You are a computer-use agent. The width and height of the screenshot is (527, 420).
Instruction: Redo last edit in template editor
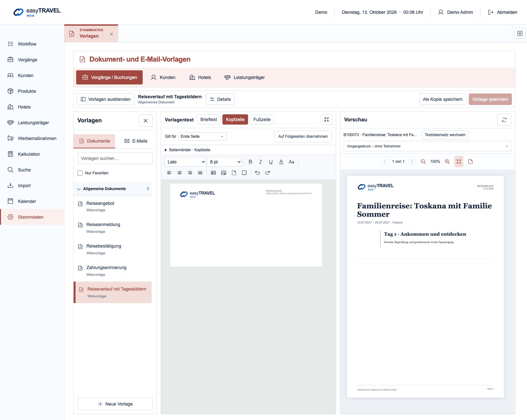268,173
